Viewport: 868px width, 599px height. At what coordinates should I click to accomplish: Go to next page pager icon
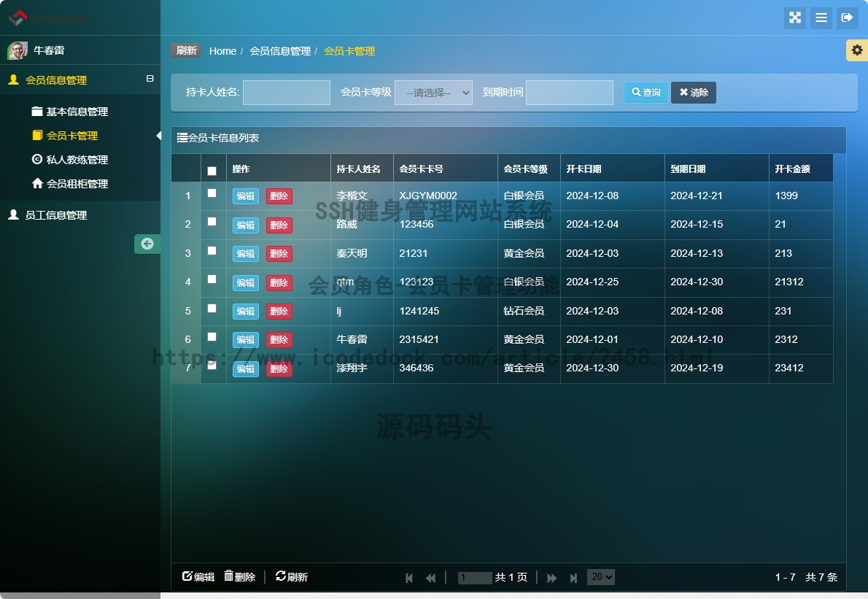pos(552,578)
